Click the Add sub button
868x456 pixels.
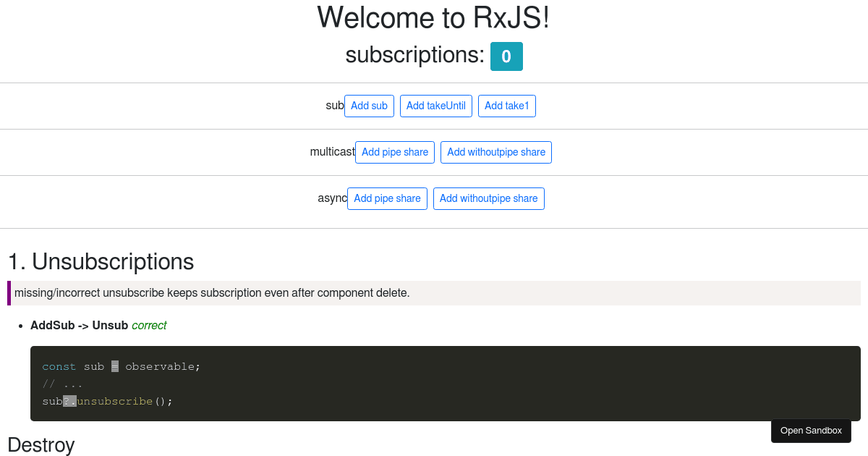point(369,106)
